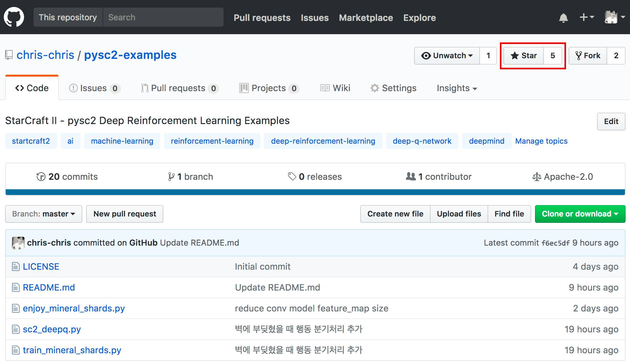Click the contributors people icon
This screenshot has width=630, height=364.
[411, 176]
